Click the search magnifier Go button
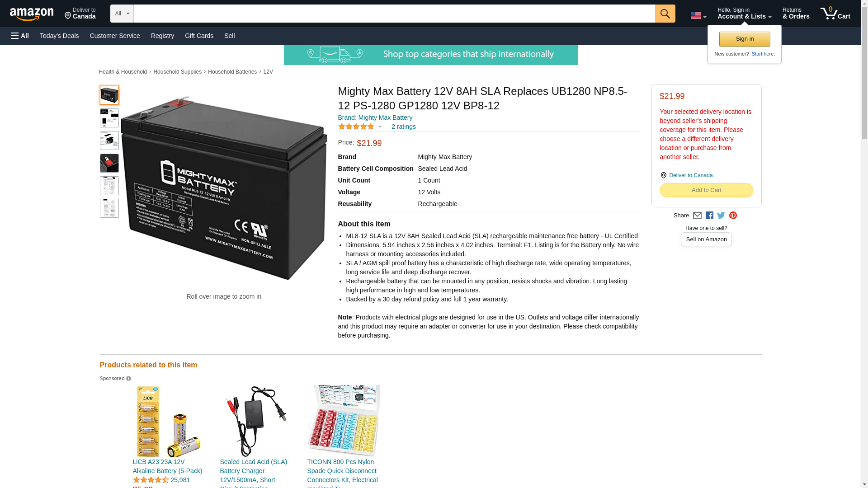Image resolution: width=868 pixels, height=488 pixels. (665, 14)
